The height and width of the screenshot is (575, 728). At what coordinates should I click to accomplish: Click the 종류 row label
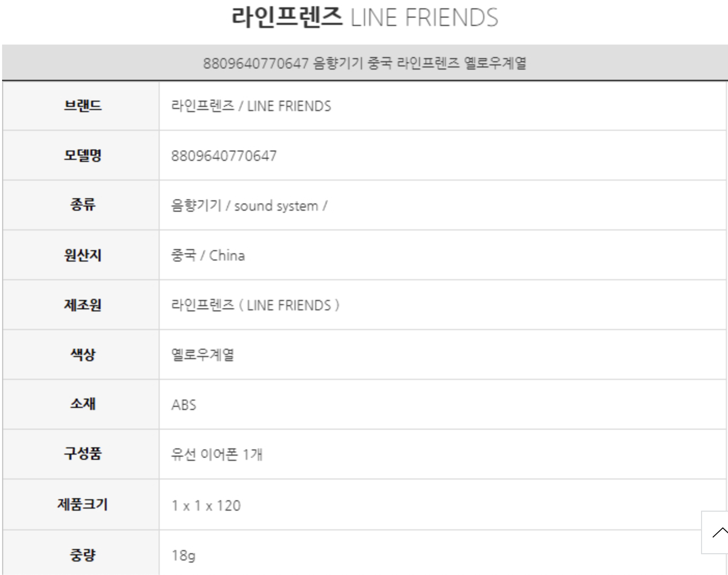(x=82, y=205)
